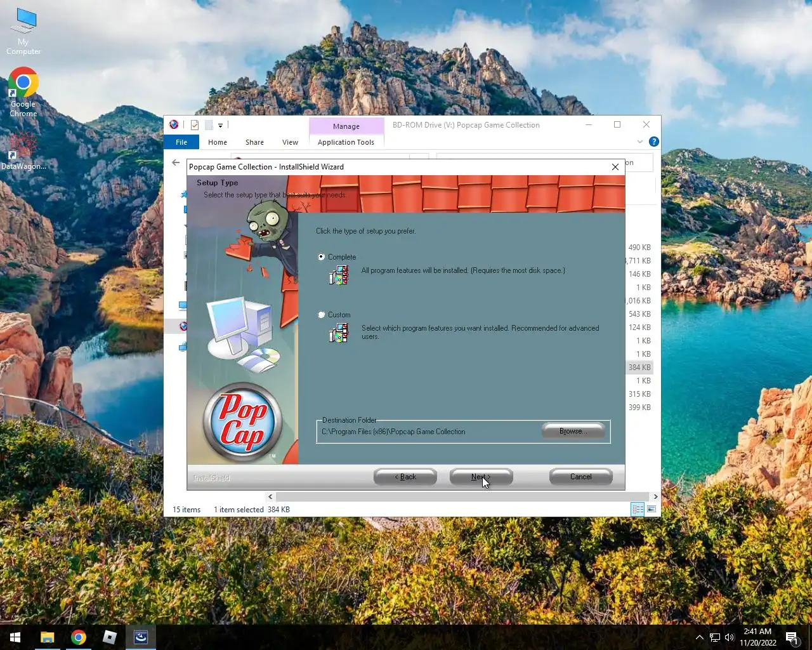Select the 543 KB file row

tap(639, 314)
